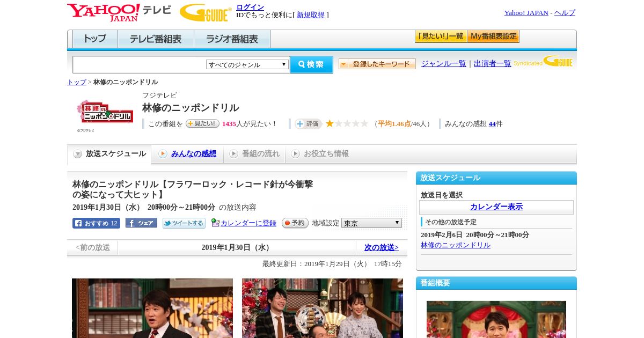Open the 新規取得 link
The height and width of the screenshot is (338, 644).
click(x=311, y=15)
